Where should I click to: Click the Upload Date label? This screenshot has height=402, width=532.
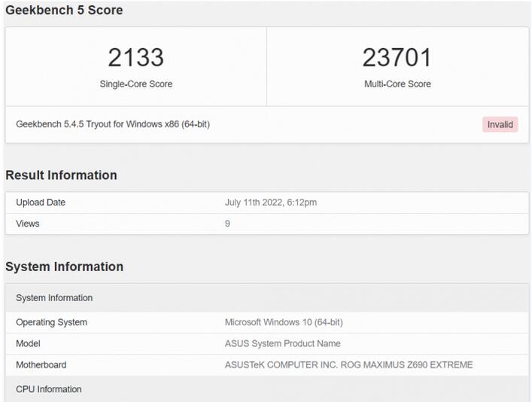[41, 203]
